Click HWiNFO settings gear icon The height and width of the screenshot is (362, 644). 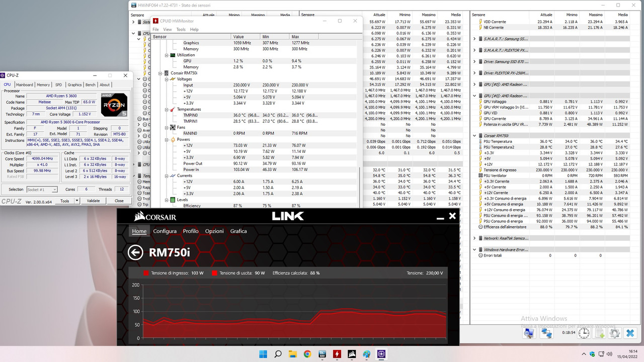[614, 333]
